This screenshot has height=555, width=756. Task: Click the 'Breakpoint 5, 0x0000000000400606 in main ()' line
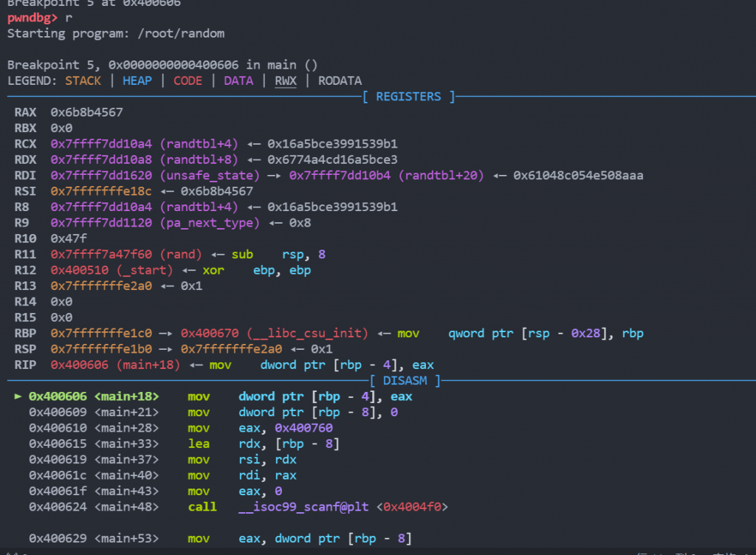click(162, 65)
